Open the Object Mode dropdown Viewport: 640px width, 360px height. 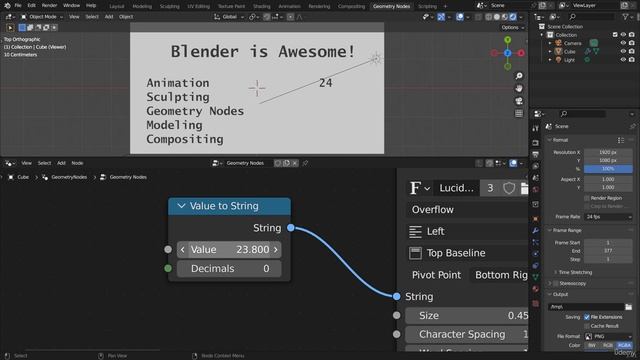tap(42, 17)
